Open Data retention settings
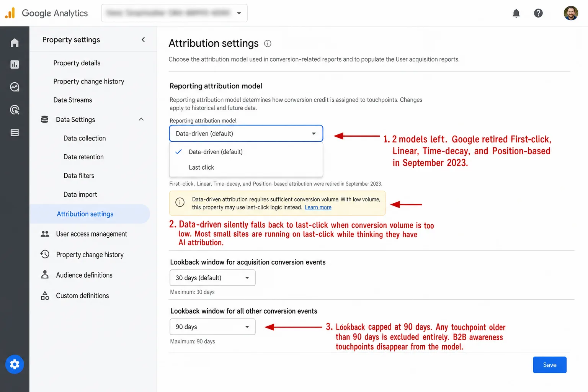The width and height of the screenshot is (588, 392). coord(83,157)
